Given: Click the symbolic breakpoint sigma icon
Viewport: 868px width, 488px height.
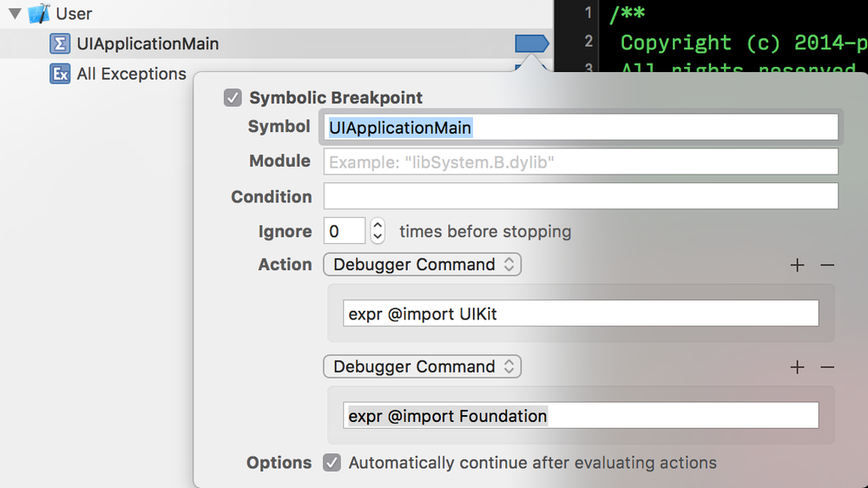Looking at the screenshot, I should tap(60, 44).
